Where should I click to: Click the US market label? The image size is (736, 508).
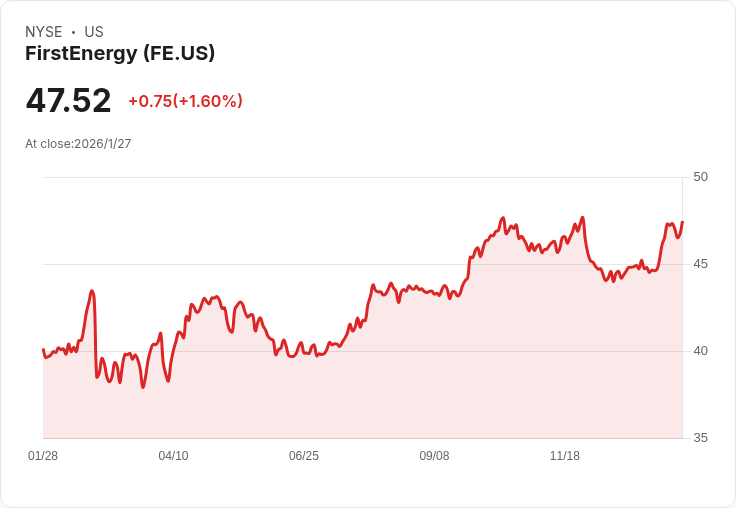coord(94,32)
